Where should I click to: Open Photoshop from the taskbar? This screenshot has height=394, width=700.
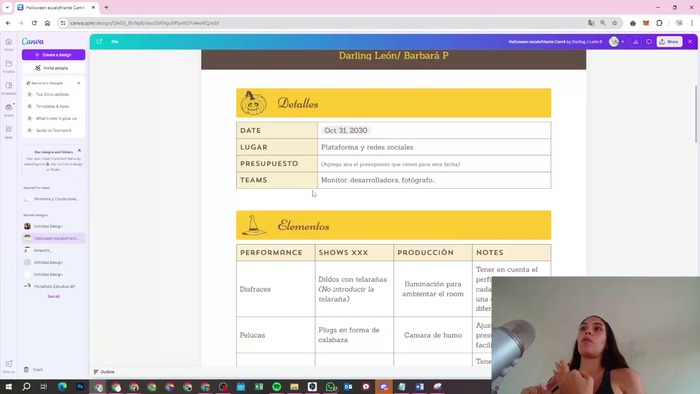80,387
